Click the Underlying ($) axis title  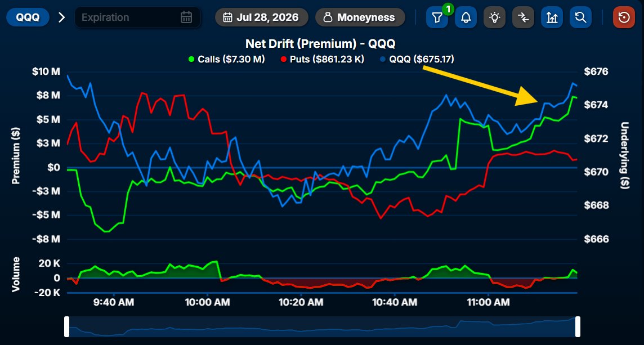625,156
